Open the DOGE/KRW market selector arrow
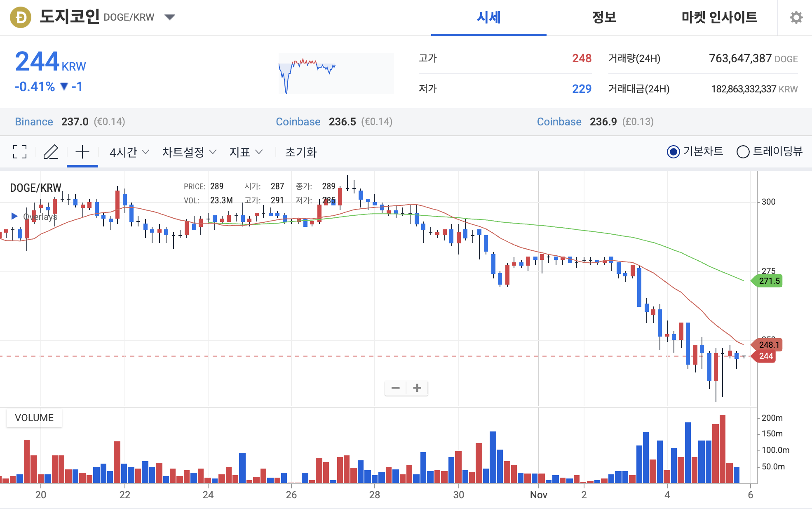This screenshot has height=509, width=812. [x=170, y=17]
